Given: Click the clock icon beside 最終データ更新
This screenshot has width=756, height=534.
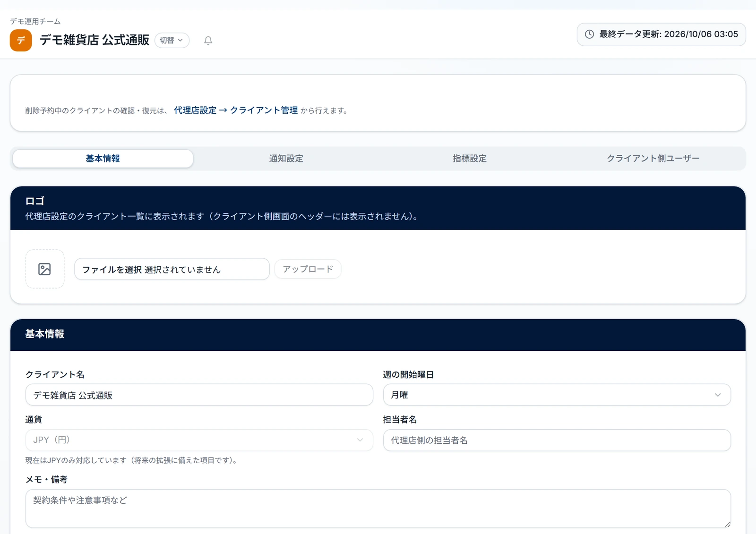Looking at the screenshot, I should tap(590, 34).
